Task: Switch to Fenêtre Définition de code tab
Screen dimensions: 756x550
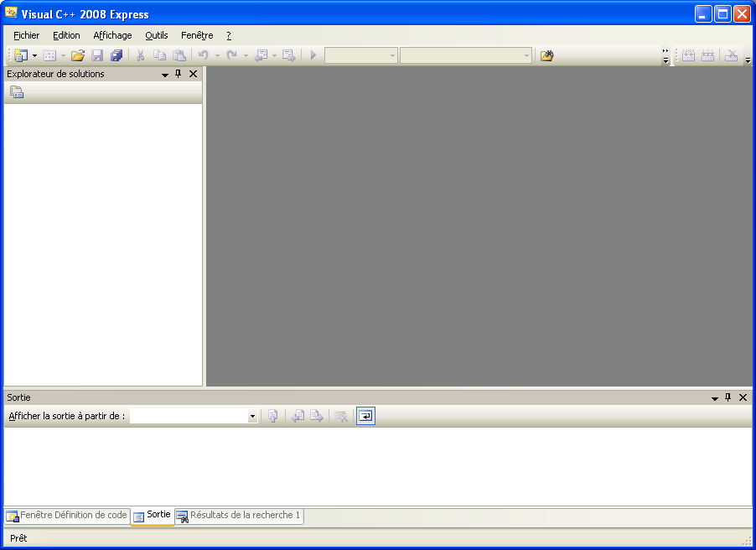Action: [67, 516]
